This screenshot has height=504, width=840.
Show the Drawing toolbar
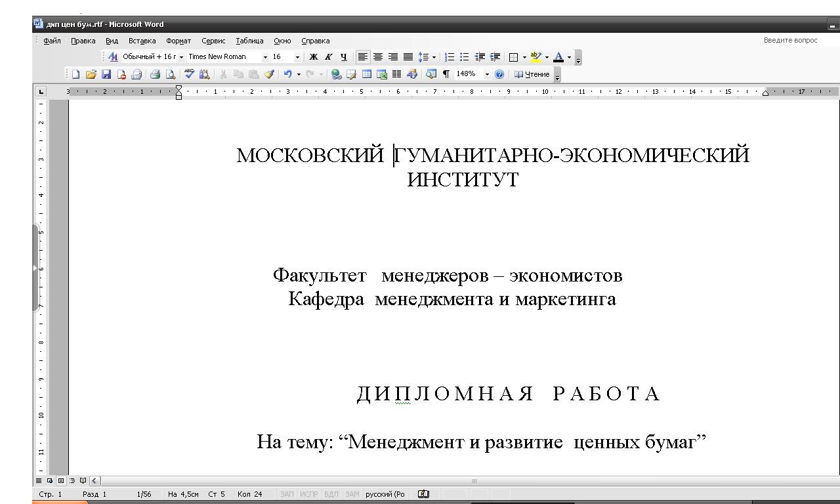(x=412, y=74)
